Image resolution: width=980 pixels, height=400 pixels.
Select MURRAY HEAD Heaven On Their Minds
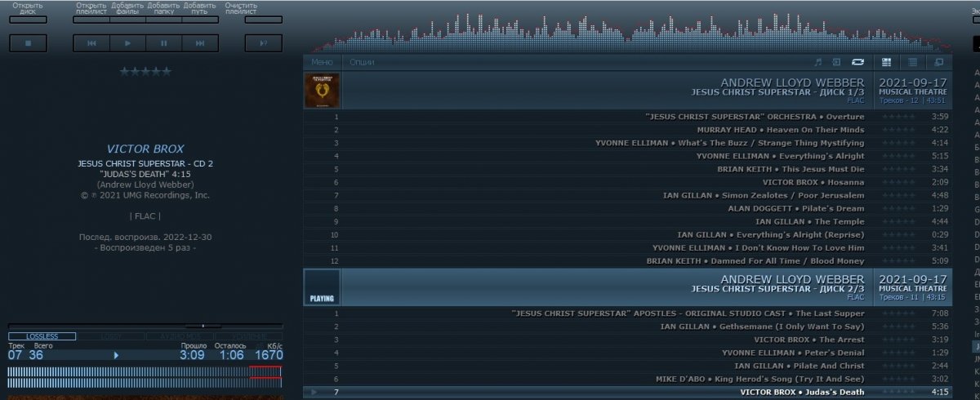coord(627,130)
